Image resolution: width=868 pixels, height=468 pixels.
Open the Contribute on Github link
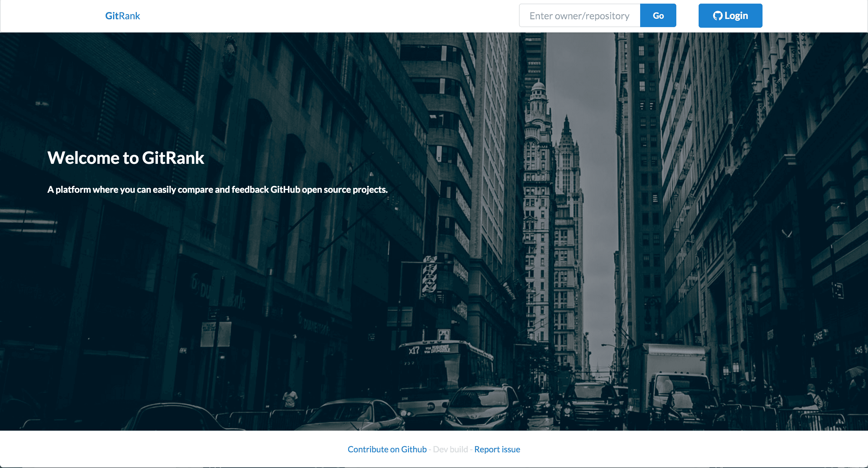tap(387, 449)
